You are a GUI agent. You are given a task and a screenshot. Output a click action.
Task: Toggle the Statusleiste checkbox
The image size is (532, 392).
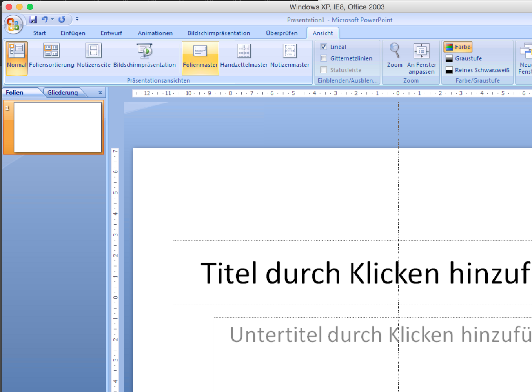tap(324, 70)
